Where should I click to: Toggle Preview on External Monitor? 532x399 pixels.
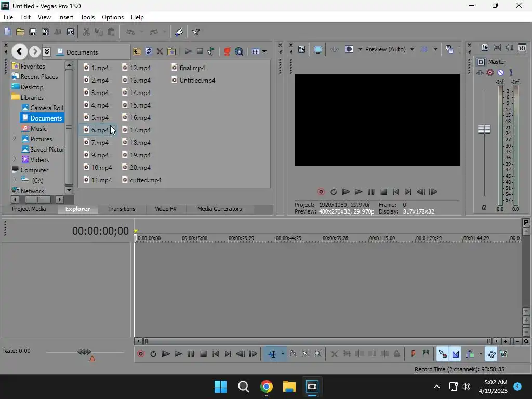pyautogui.click(x=317, y=49)
